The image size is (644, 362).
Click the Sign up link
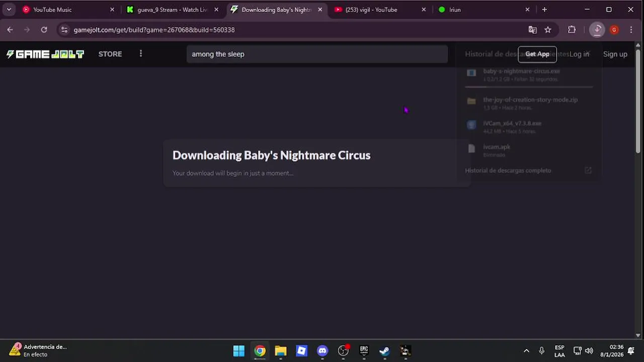615,54
